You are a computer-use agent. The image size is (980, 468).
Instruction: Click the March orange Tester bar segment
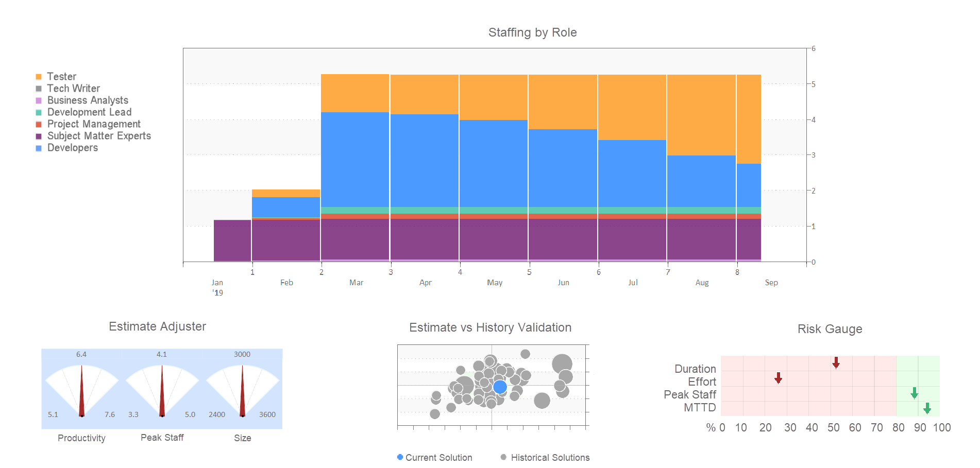355,93
